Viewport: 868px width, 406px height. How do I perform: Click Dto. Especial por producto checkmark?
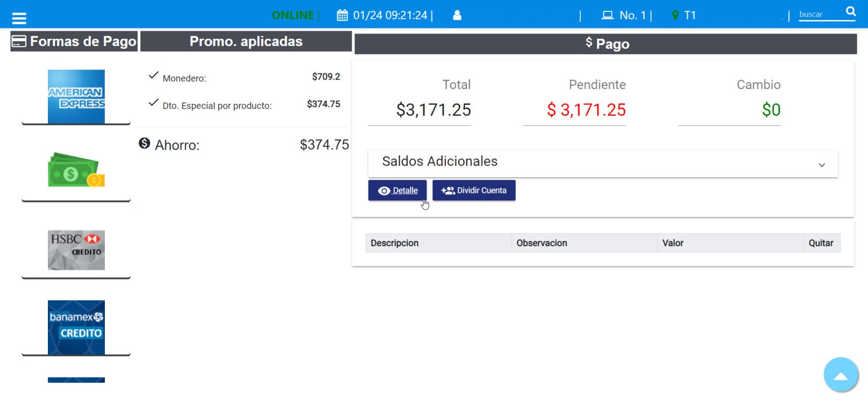(153, 103)
